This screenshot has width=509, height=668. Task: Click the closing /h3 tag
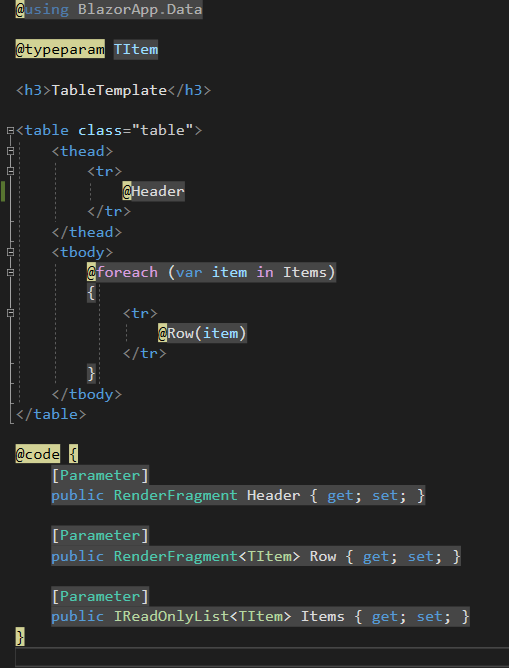point(189,90)
